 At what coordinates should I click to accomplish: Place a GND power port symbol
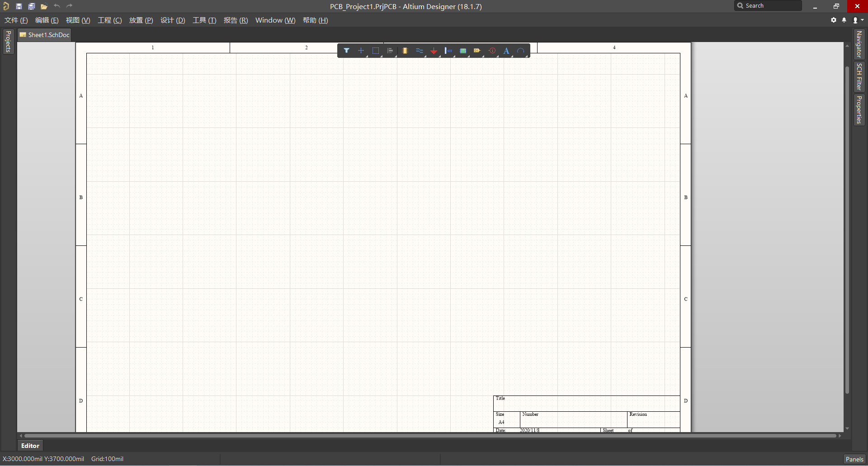coord(434,51)
